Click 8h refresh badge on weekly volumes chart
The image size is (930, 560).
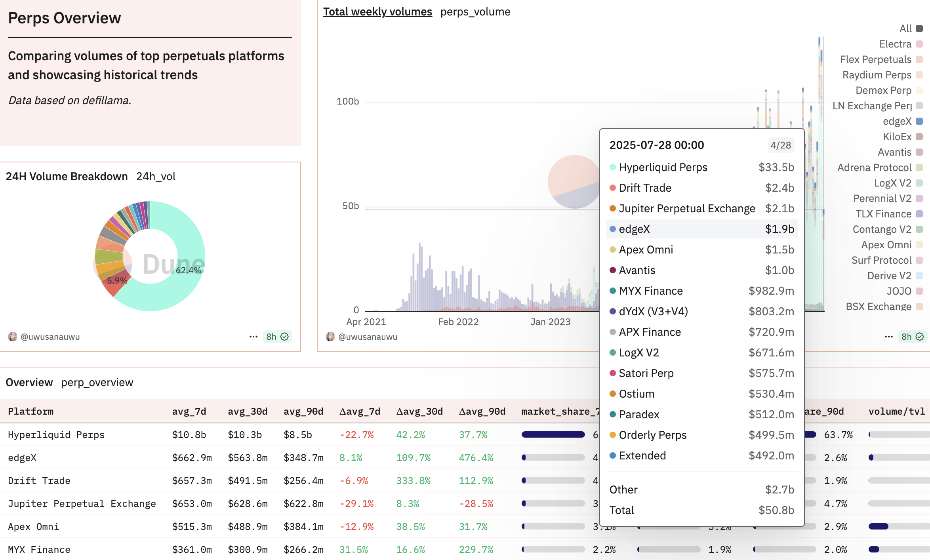pyautogui.click(x=912, y=337)
